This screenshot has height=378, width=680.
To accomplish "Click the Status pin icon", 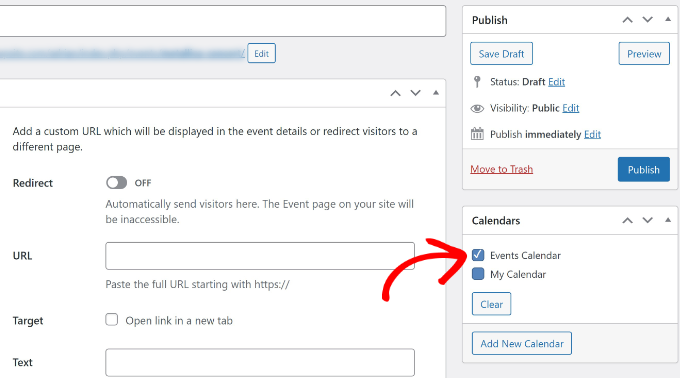I will click(477, 81).
